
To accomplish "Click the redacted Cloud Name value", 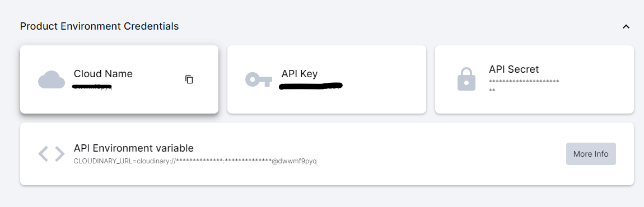I will click(x=92, y=87).
